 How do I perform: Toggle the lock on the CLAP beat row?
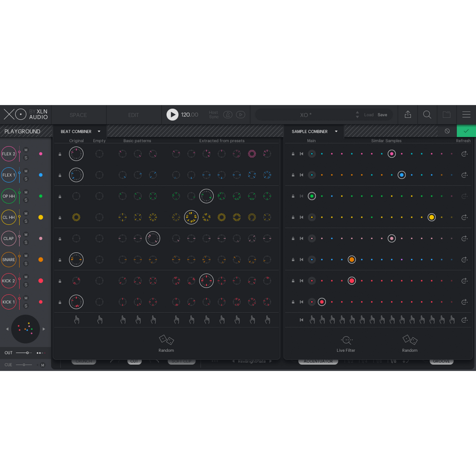(x=60, y=238)
